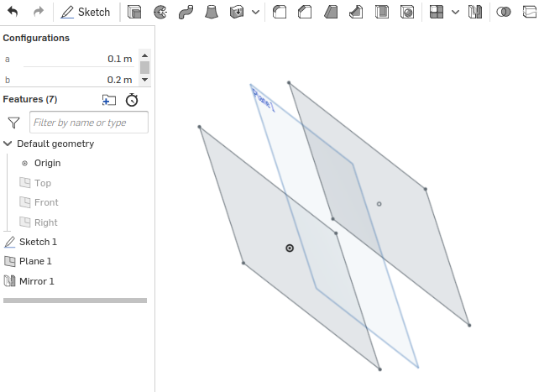Click the configurations scrollbar thumb
The image size is (539, 392).
point(144,67)
